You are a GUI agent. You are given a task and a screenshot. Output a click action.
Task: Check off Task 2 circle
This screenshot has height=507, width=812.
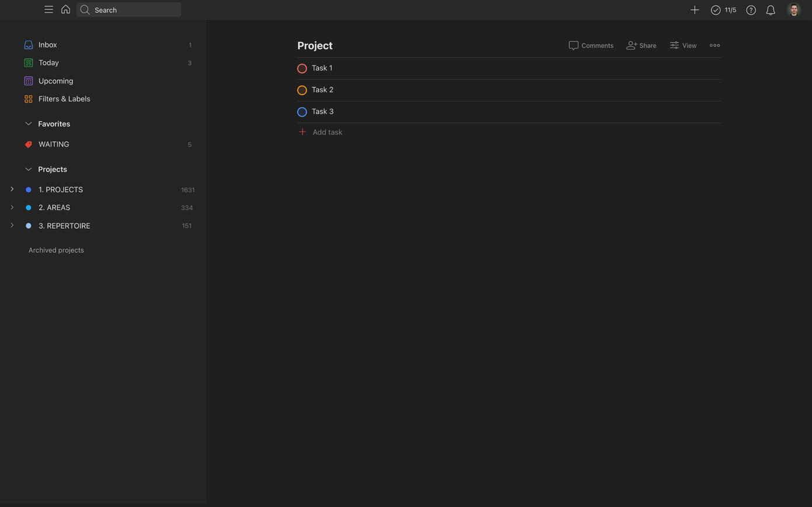[x=302, y=90]
